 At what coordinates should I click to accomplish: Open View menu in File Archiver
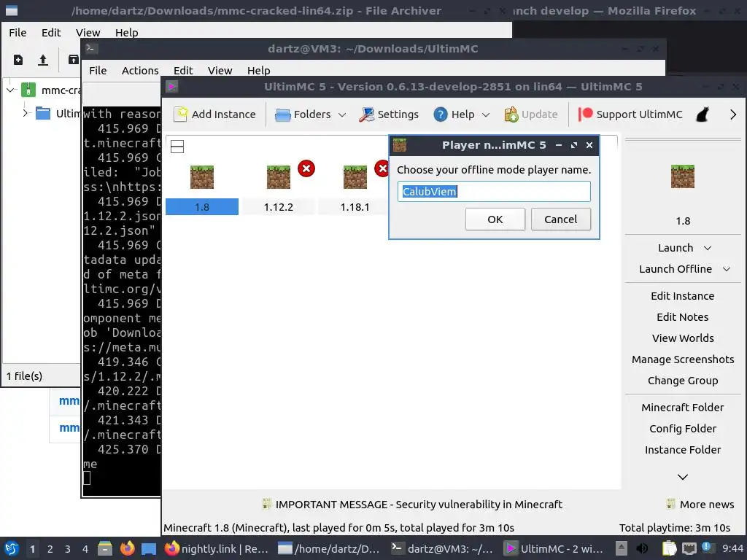tap(88, 32)
